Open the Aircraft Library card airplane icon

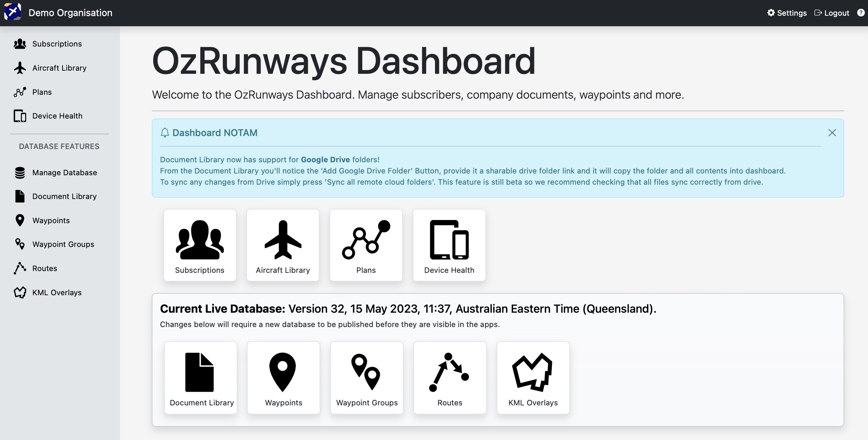pyautogui.click(x=283, y=240)
